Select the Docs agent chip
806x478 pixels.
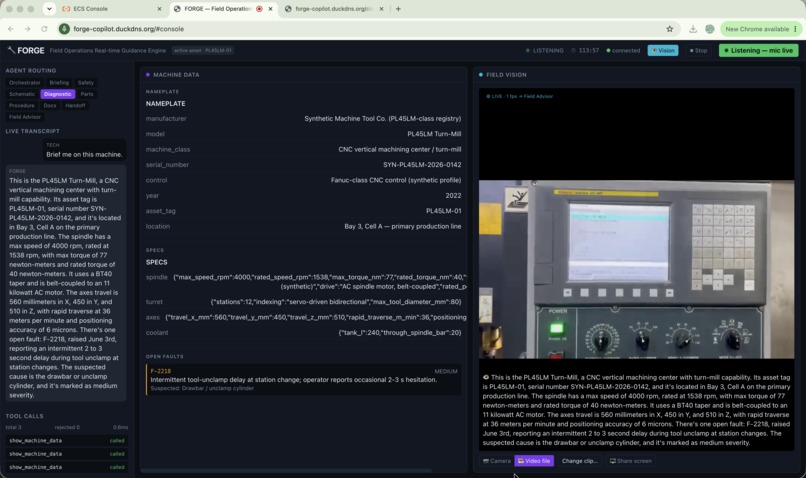coord(50,105)
